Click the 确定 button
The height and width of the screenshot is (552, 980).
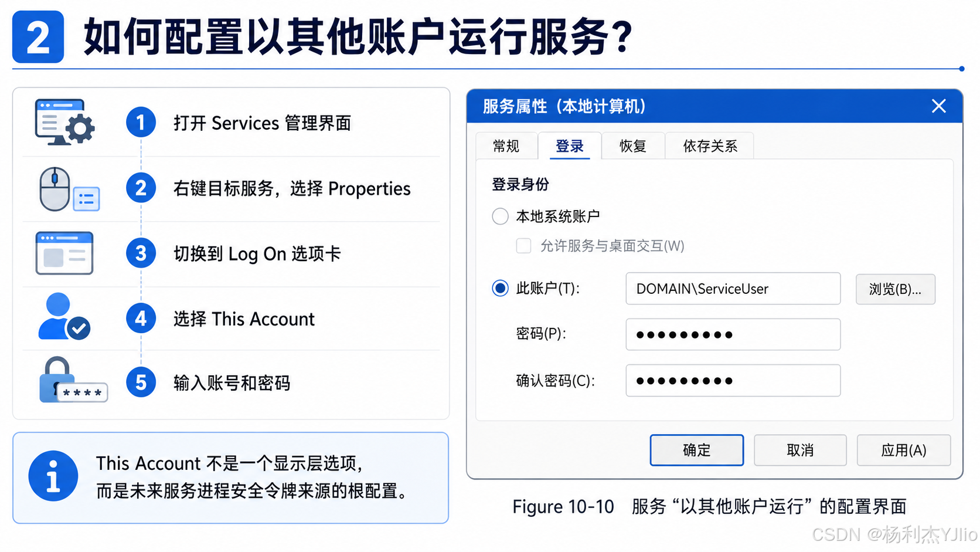point(696,450)
